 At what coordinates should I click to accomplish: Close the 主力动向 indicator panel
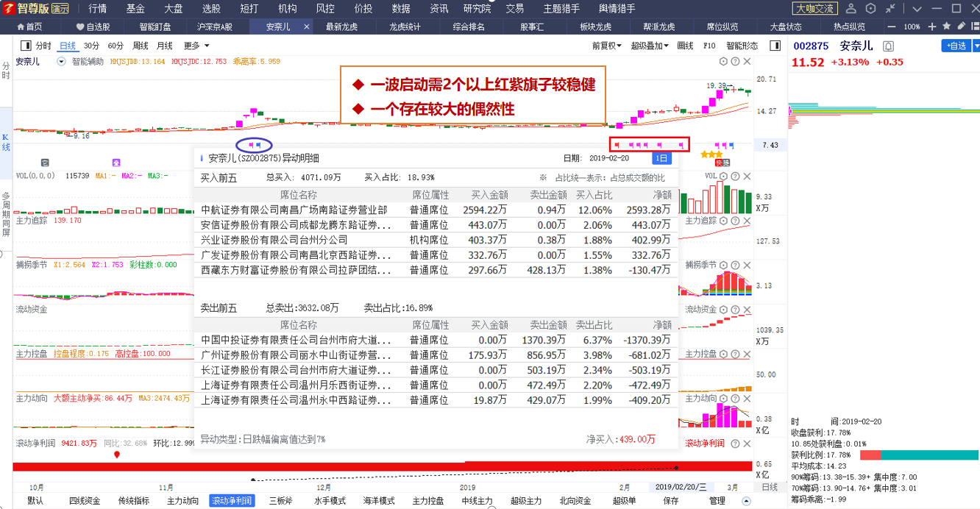click(x=747, y=399)
